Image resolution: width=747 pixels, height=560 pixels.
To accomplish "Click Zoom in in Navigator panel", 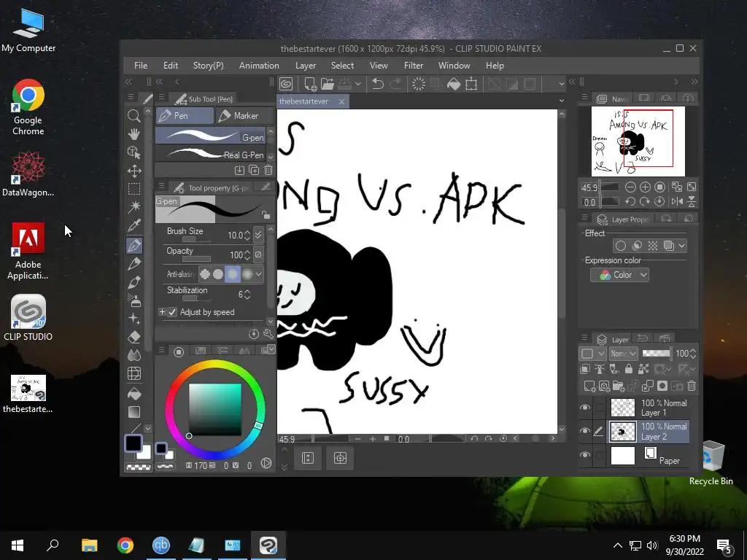I will tap(645, 187).
